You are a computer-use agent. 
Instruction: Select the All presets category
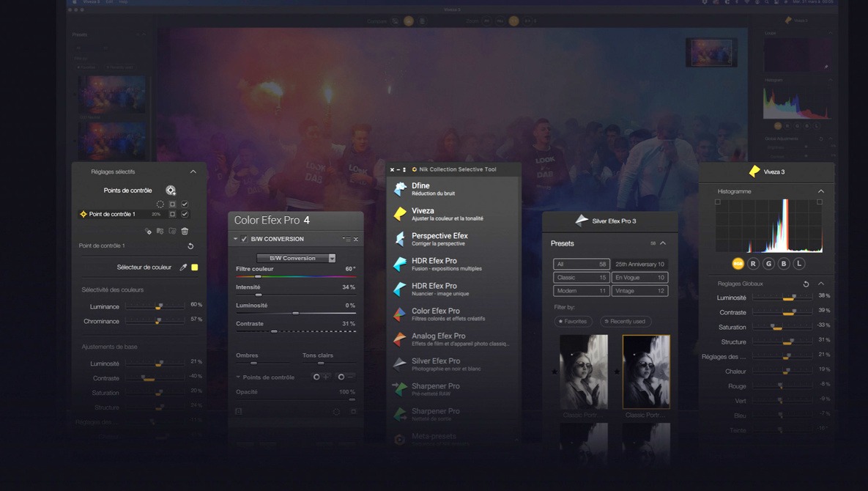[582, 264]
